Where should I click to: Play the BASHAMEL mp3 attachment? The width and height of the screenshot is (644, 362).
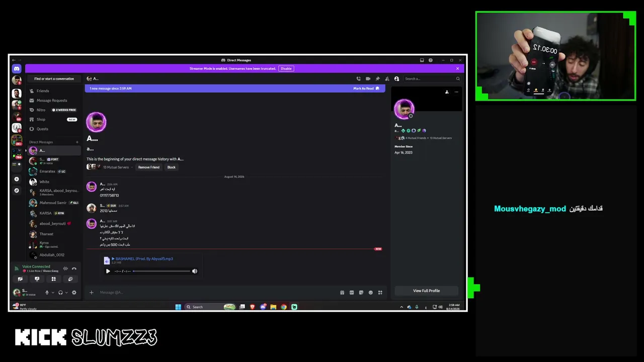coord(108,271)
